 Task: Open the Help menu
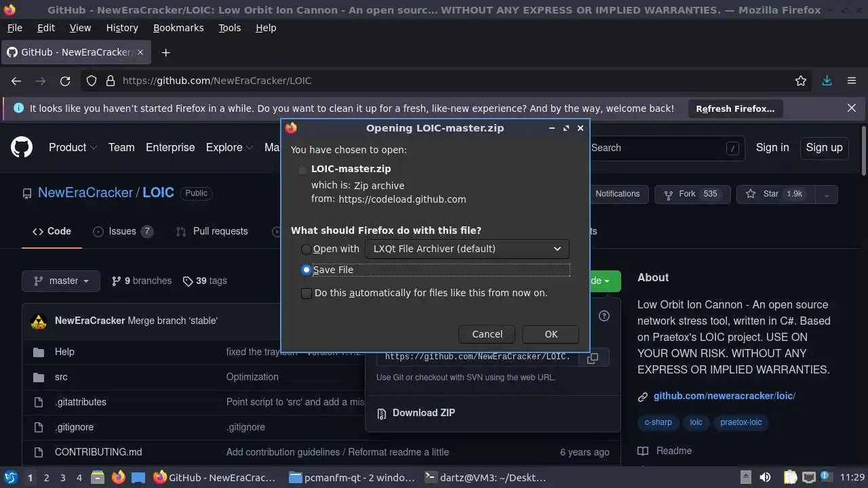coord(266,28)
